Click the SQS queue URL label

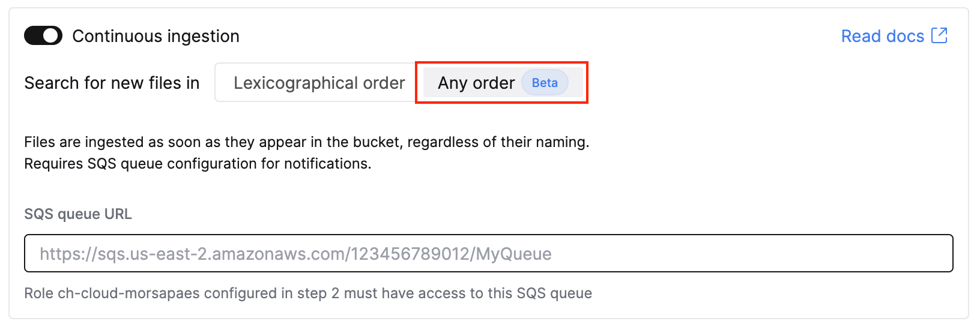coord(78,214)
